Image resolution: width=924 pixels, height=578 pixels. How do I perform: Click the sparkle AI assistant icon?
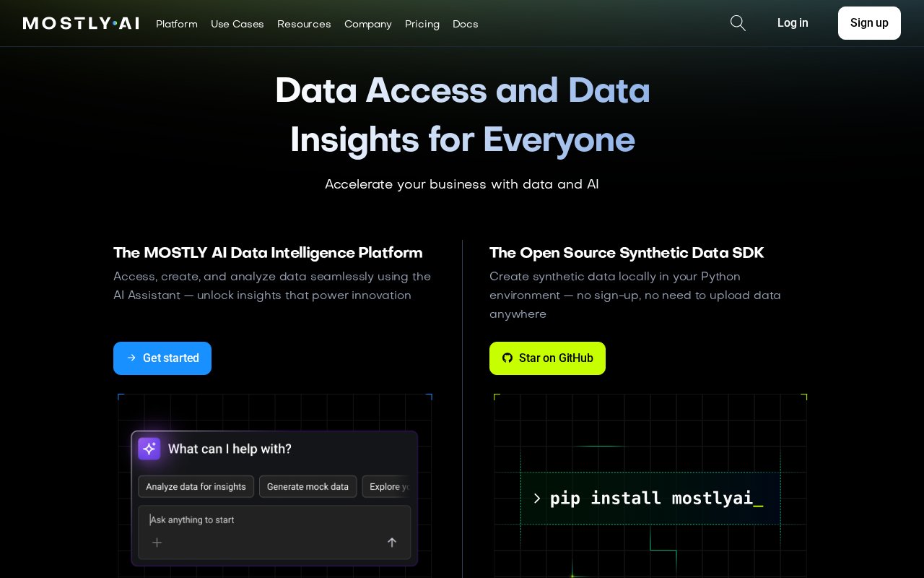click(x=149, y=449)
